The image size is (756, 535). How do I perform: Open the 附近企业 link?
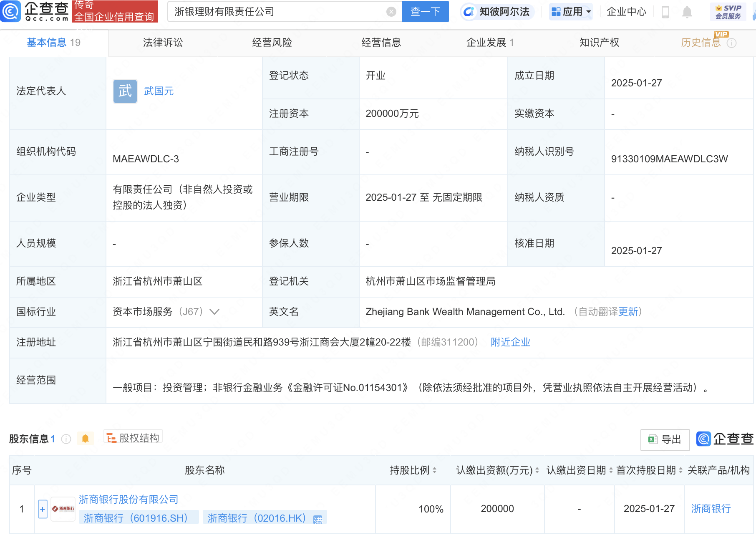tap(510, 342)
